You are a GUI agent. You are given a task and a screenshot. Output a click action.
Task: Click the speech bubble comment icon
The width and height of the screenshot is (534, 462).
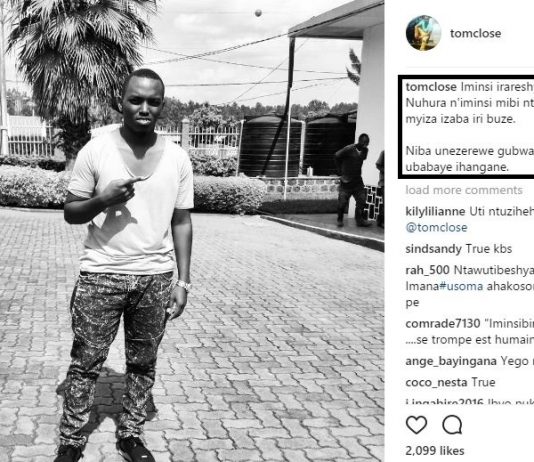point(452,425)
